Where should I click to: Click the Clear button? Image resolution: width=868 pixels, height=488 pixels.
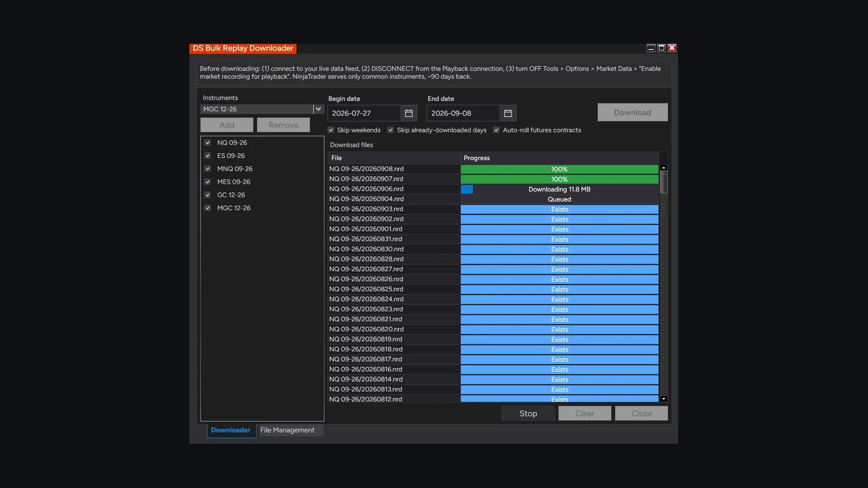tap(585, 413)
